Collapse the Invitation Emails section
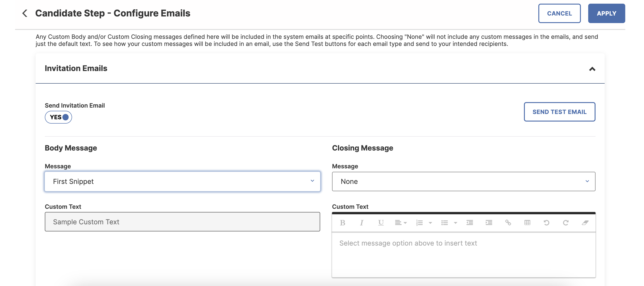644x286 pixels. point(592,69)
